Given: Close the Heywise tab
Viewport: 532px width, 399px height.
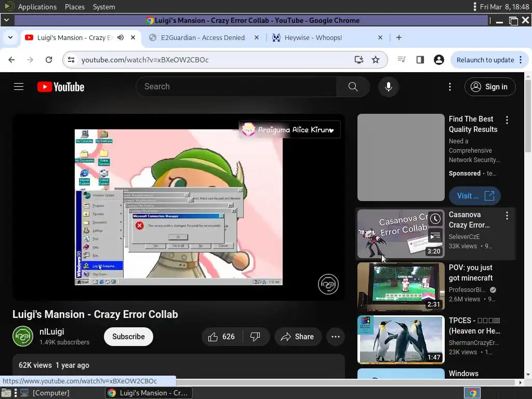Looking at the screenshot, I should [x=380, y=37].
